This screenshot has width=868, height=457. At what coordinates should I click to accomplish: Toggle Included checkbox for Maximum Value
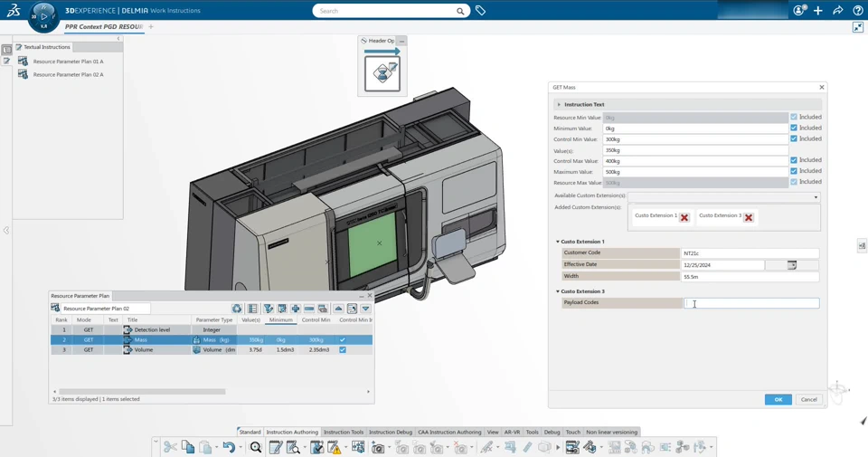[794, 171]
